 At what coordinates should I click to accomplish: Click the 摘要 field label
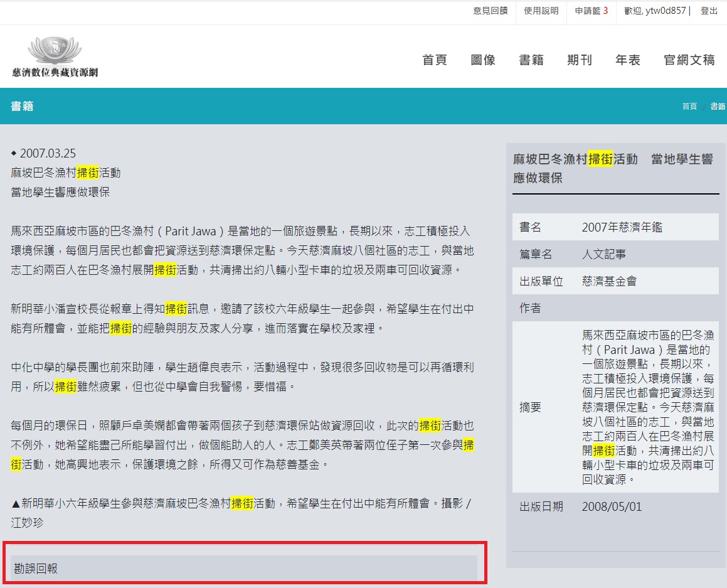tap(531, 407)
